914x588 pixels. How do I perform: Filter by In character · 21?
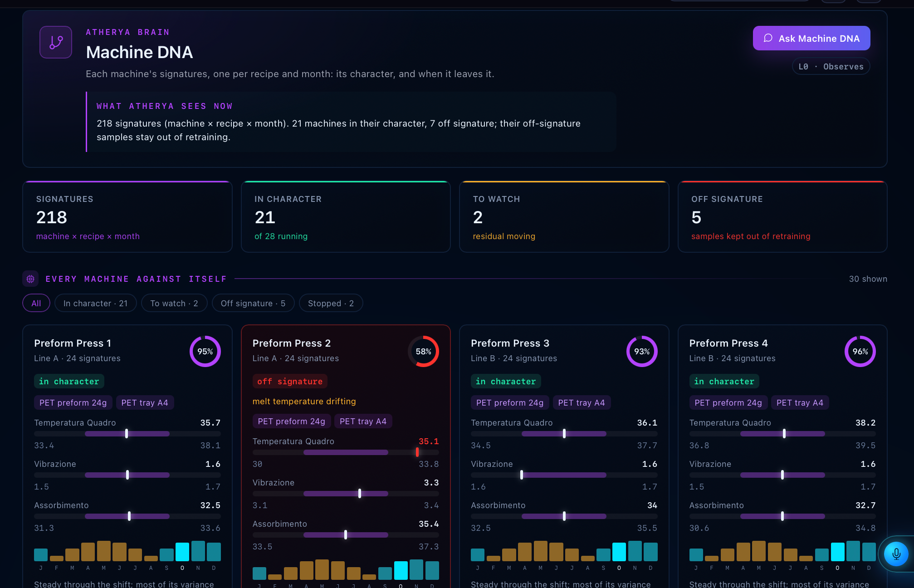point(95,303)
